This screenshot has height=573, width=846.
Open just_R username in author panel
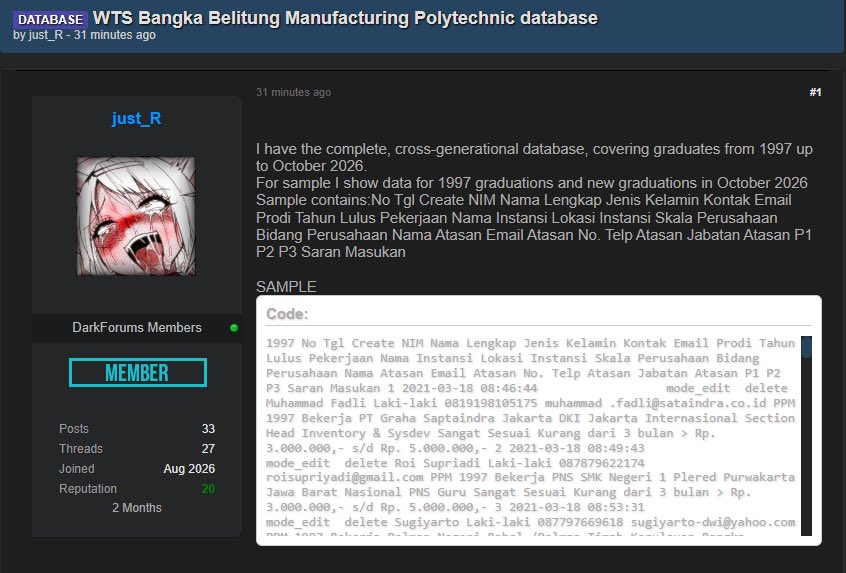pyautogui.click(x=137, y=118)
